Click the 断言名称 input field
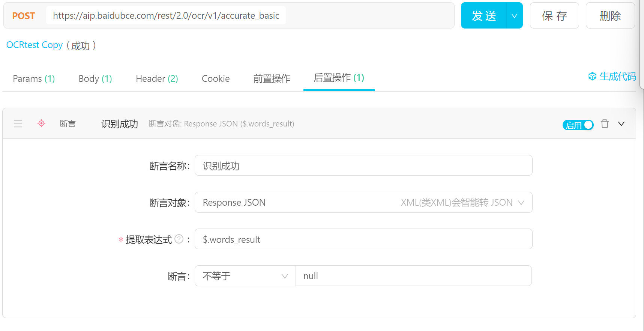 tap(363, 165)
